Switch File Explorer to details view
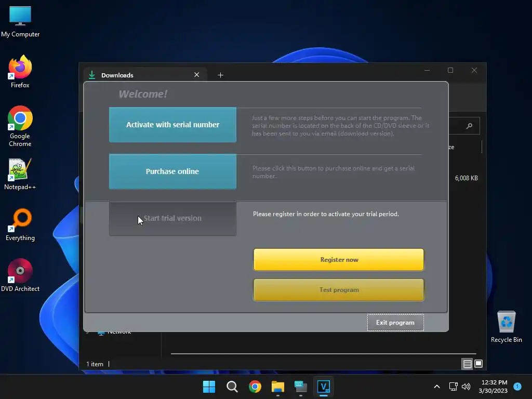The height and width of the screenshot is (399, 532). 467,364
